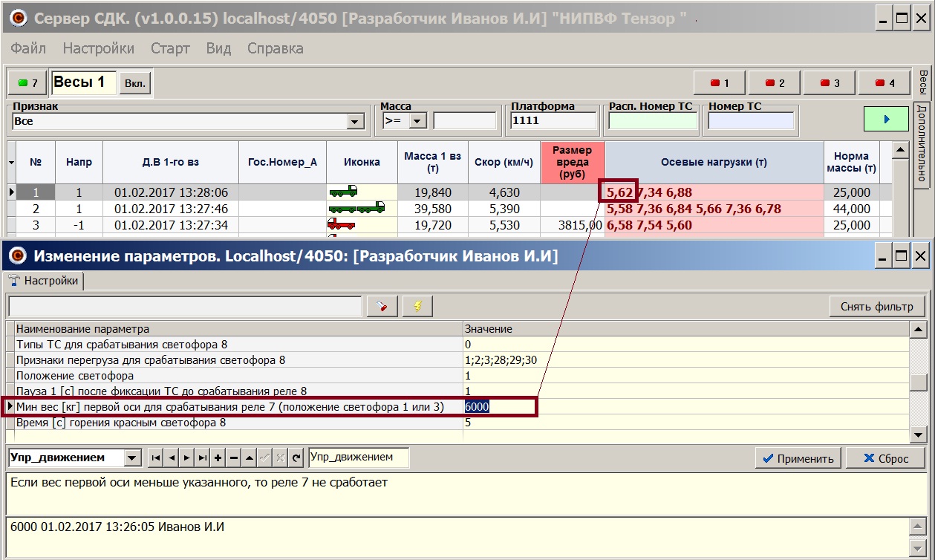Jump to last record in navigator

[202, 458]
